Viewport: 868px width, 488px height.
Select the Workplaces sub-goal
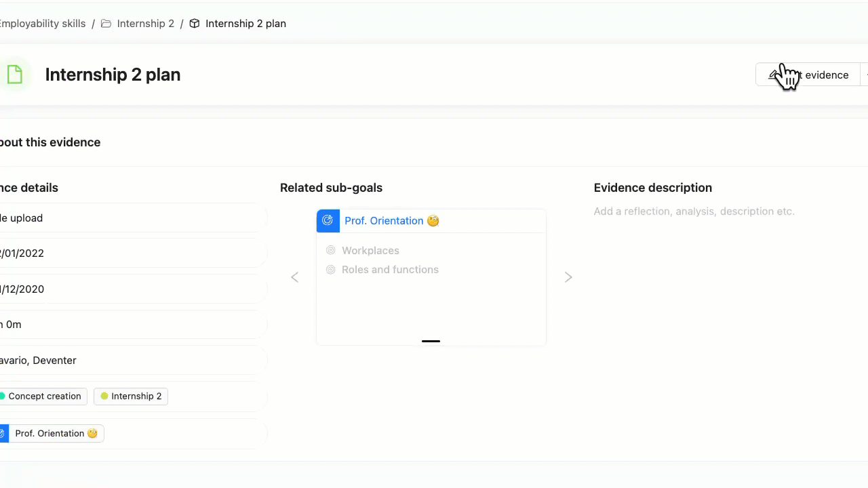[x=370, y=251]
